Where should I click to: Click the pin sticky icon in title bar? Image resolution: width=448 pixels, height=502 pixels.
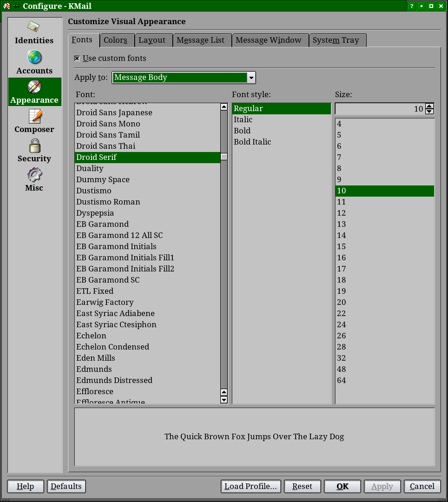pos(16,6)
